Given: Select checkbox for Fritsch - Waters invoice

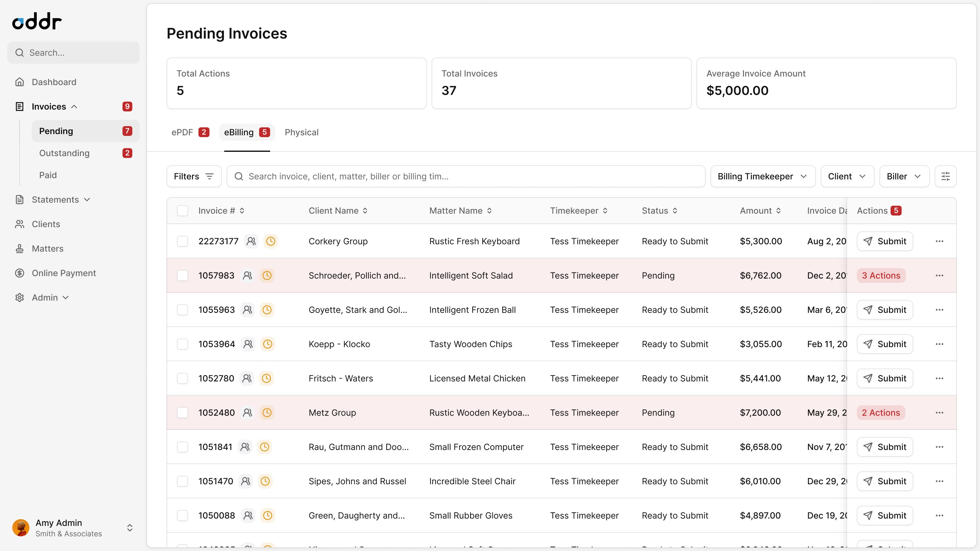Looking at the screenshot, I should tap(183, 378).
